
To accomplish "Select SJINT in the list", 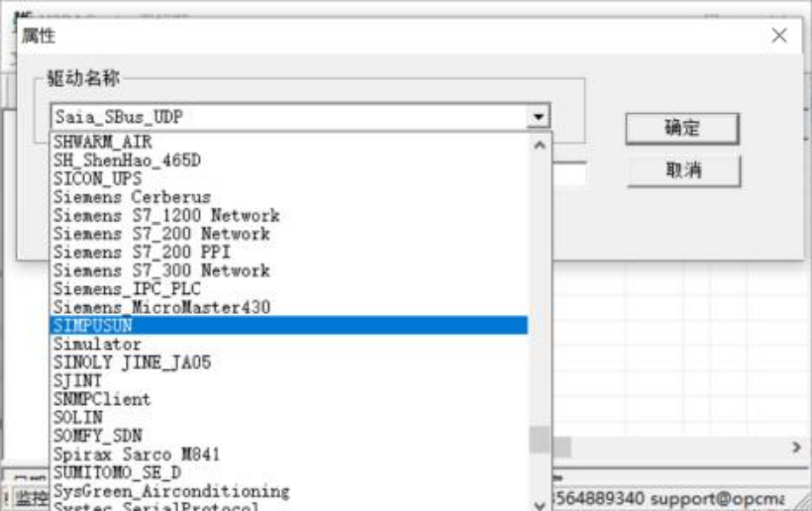I will coord(289,380).
